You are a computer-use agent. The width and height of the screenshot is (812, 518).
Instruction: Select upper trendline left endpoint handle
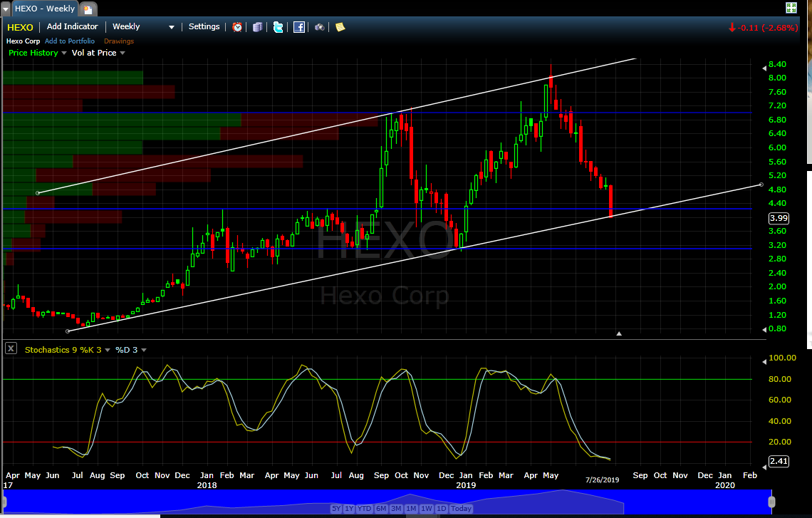coord(38,193)
